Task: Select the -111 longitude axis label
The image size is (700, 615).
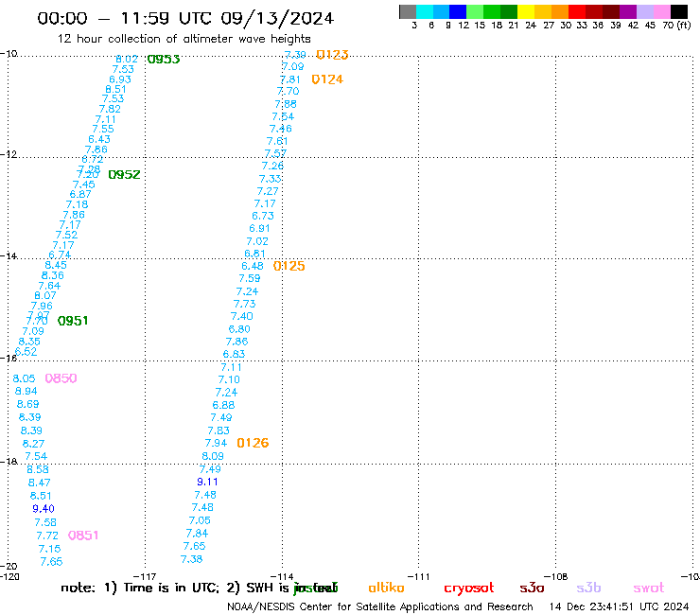Action: click(419, 576)
